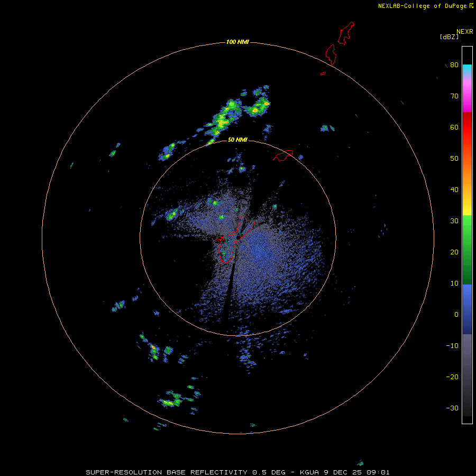Click the 50 value on the dBZ scale
Viewport: 476px width, 476px height.
coord(454,159)
